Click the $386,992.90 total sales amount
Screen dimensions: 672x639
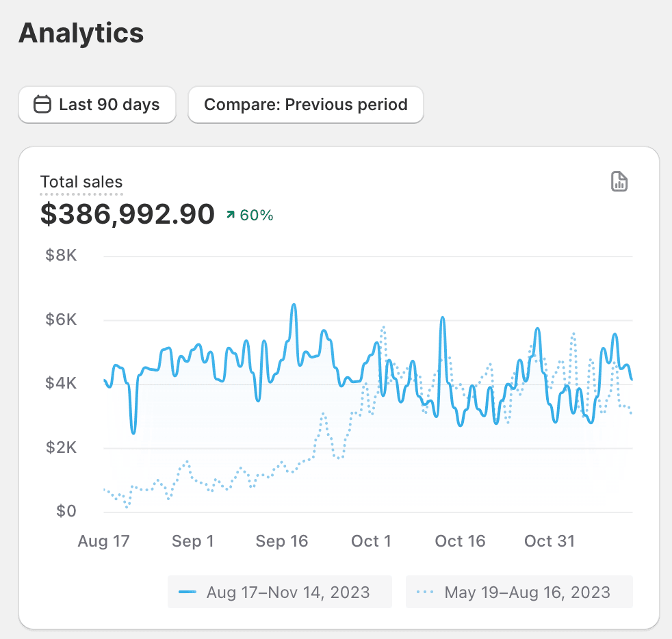tap(127, 214)
